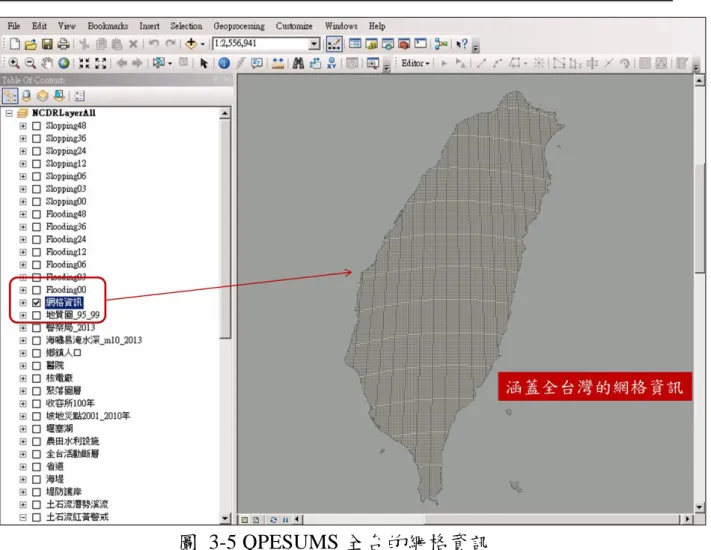Click the map vertical scrollbar thumb

pyautogui.click(x=700, y=218)
